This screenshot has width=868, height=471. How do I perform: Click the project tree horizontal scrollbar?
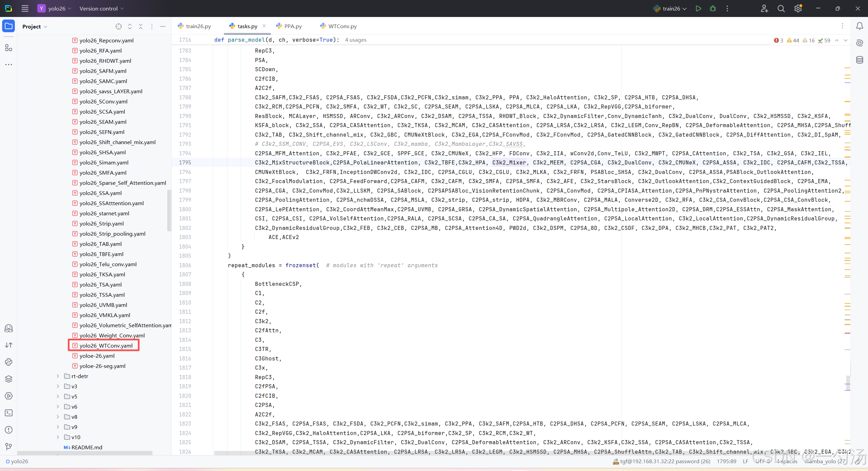[85, 453]
